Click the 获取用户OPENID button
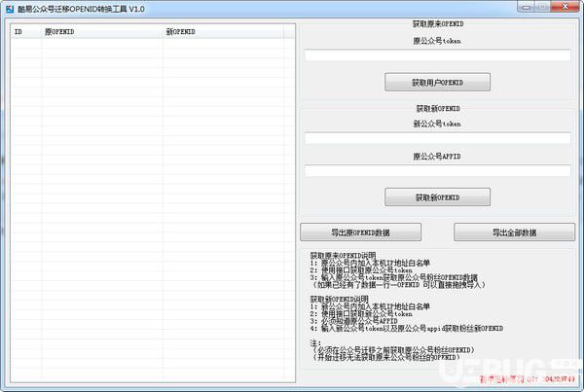This screenshot has height=392, width=584. coord(437,82)
